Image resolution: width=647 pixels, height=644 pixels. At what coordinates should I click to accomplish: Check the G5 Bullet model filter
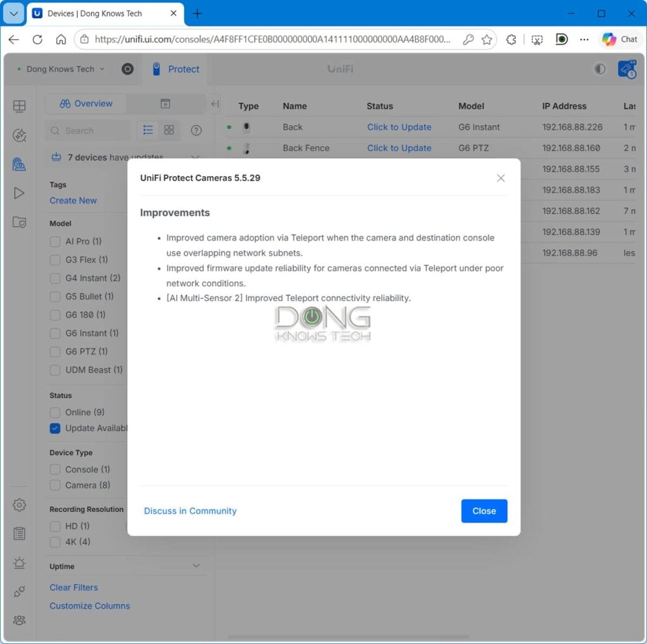(x=55, y=296)
